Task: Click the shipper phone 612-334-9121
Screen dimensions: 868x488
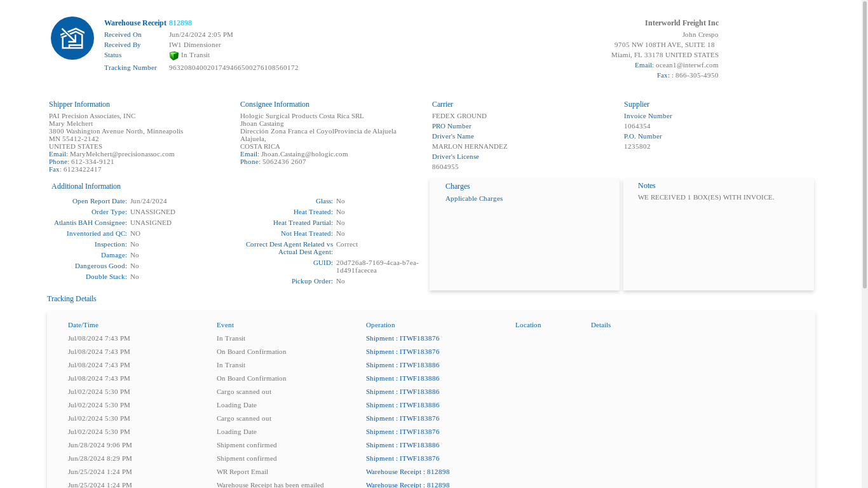Action: click(93, 161)
